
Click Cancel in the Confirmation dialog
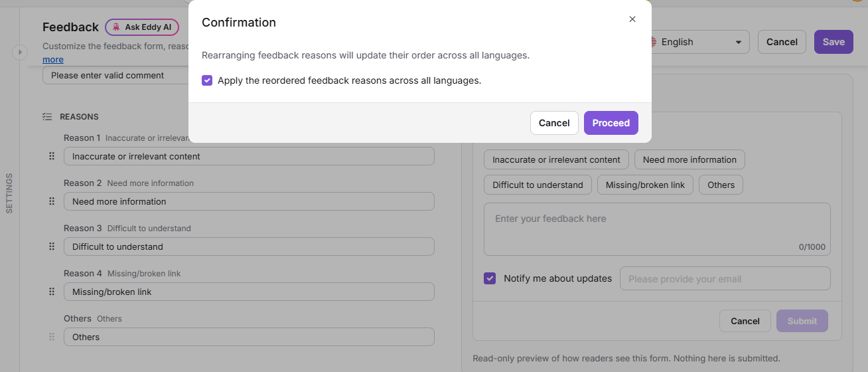(554, 123)
